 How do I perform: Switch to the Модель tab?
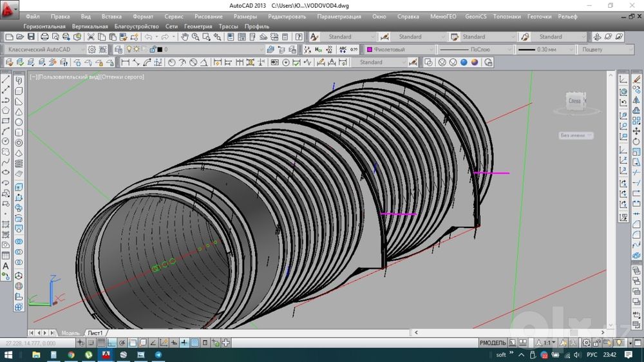(70, 333)
